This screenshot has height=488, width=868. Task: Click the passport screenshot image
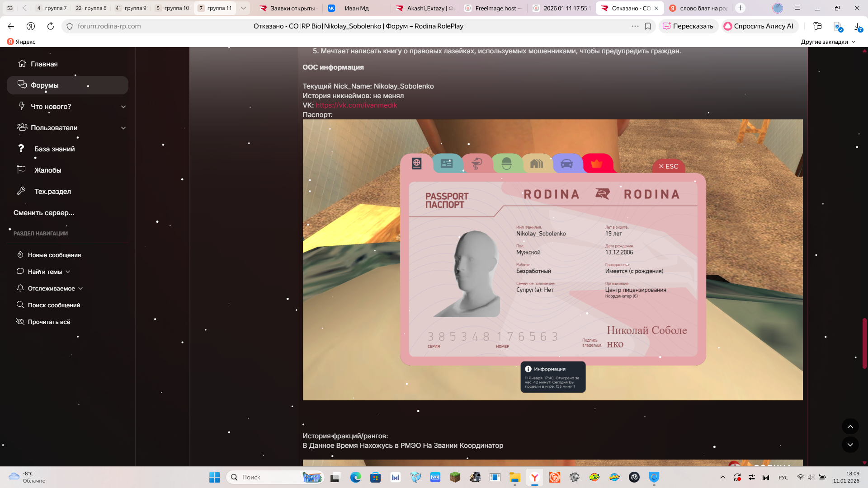(x=552, y=259)
